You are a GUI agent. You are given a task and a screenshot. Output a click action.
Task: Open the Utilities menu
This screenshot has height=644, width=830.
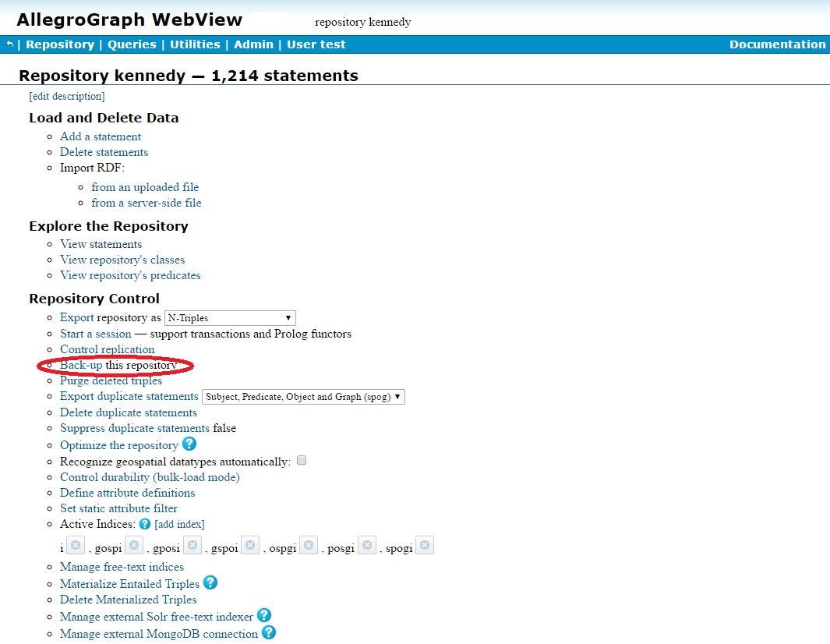pyautogui.click(x=195, y=44)
